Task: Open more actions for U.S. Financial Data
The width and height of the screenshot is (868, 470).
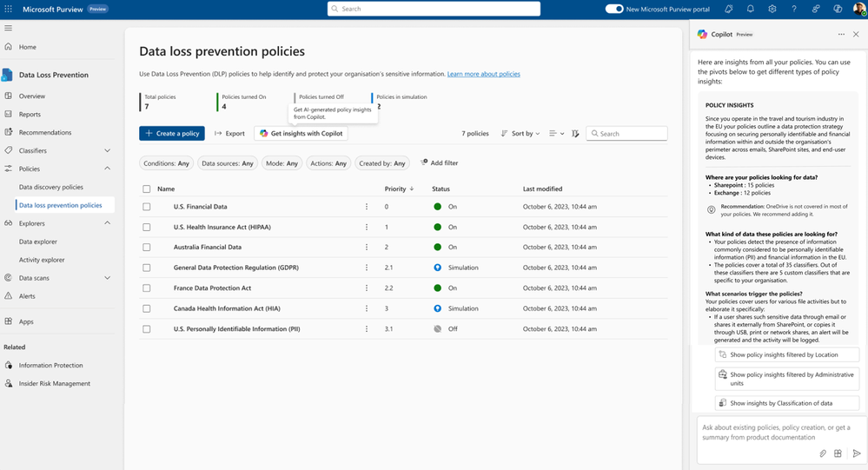Action: pyautogui.click(x=367, y=207)
